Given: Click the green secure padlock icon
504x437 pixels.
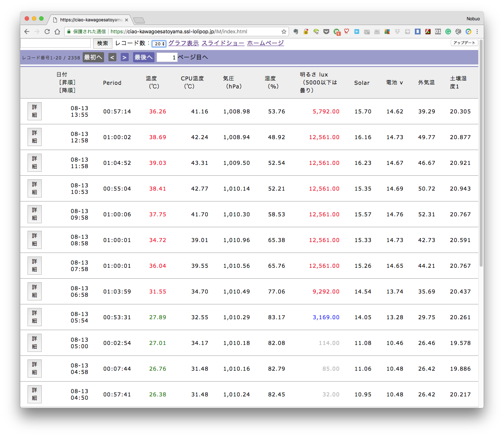Looking at the screenshot, I should (69, 32).
